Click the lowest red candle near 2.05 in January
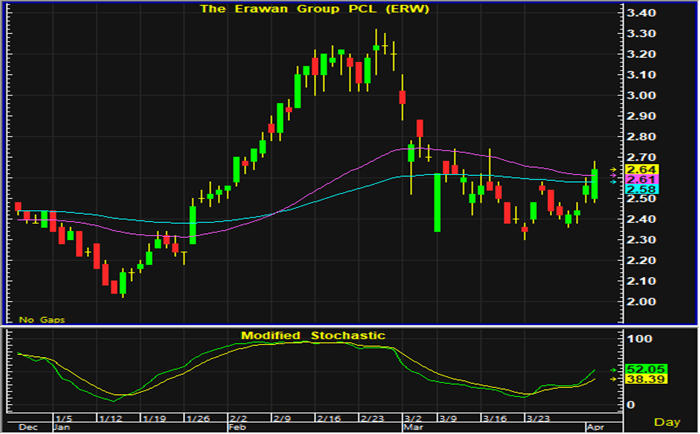The height and width of the screenshot is (434, 700). pyautogui.click(x=114, y=283)
